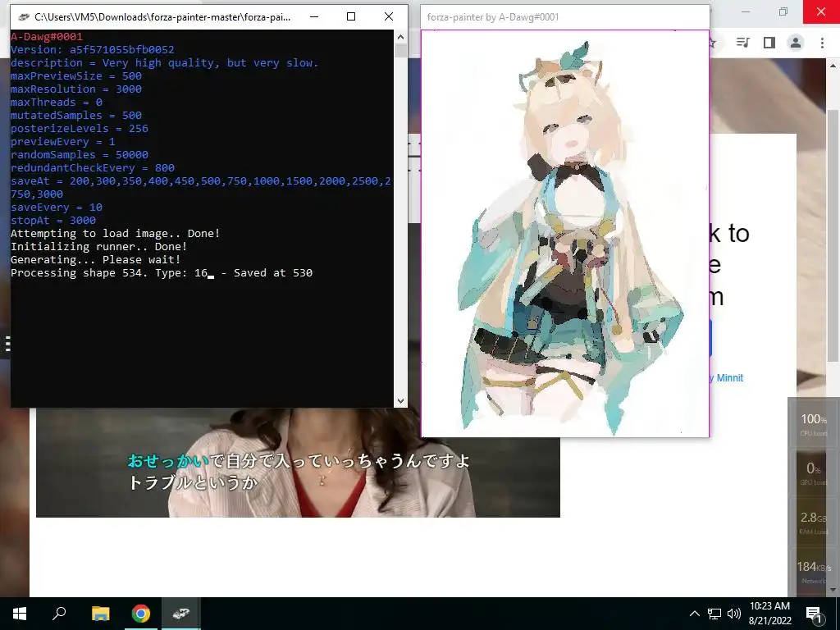Click the 'Version: a5f571055bfb0052' line
Viewport: 840px width, 630px height.
(92, 50)
